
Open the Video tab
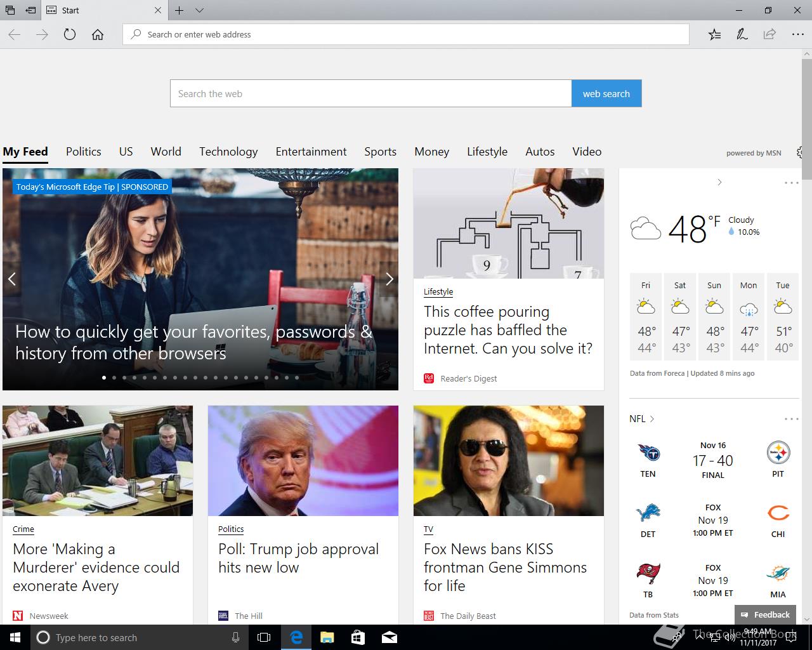pyautogui.click(x=587, y=152)
